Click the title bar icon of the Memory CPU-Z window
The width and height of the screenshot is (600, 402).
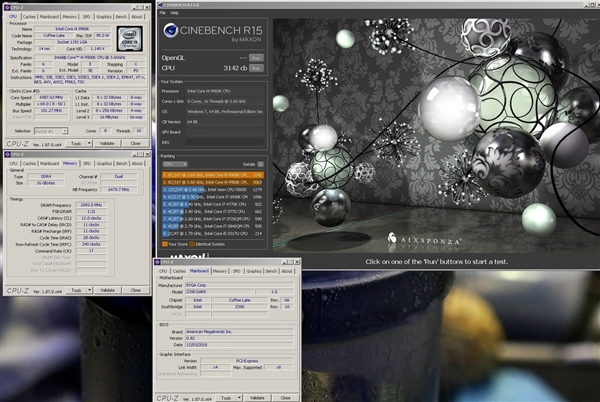(x=9, y=152)
